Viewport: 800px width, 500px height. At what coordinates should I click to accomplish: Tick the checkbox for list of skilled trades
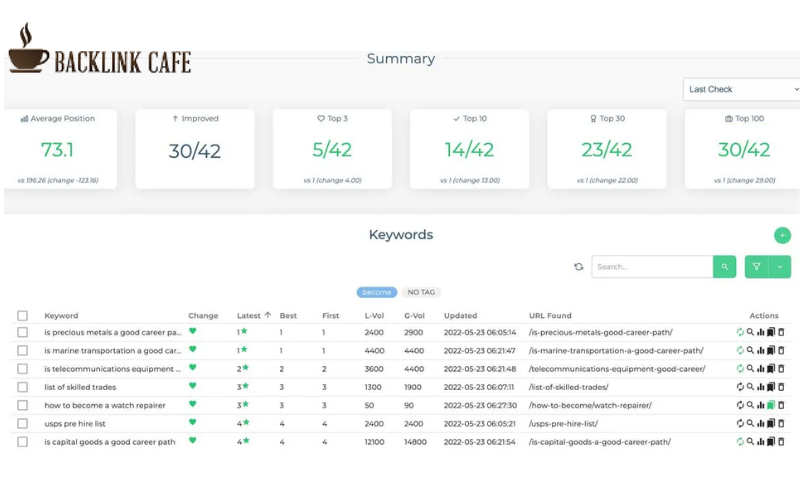[22, 387]
